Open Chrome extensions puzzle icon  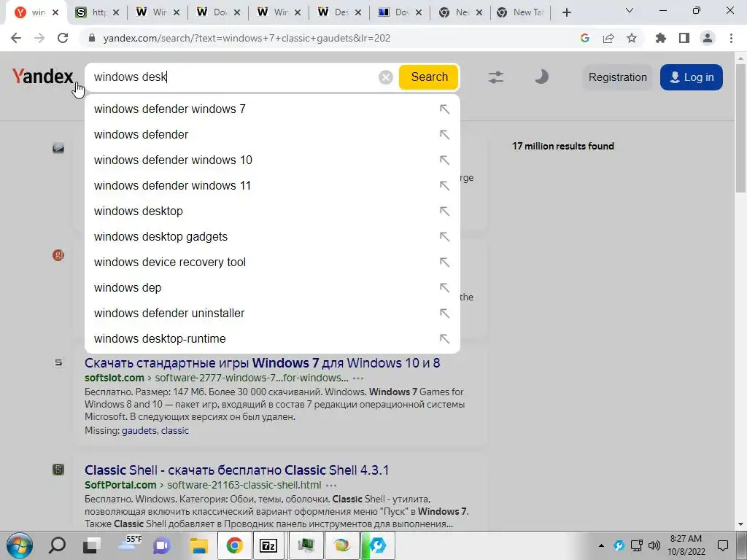[x=661, y=38]
